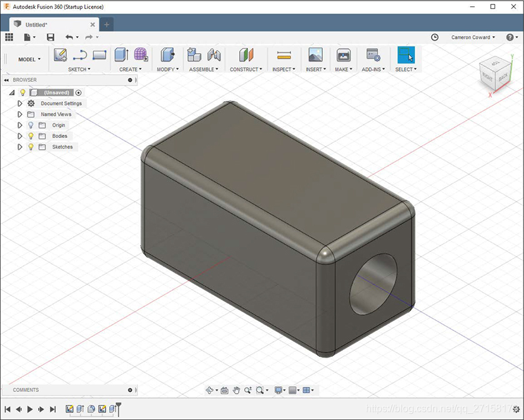This screenshot has width=524, height=420.
Task: Open the MODEL workspace dropdown
Action: tap(29, 59)
